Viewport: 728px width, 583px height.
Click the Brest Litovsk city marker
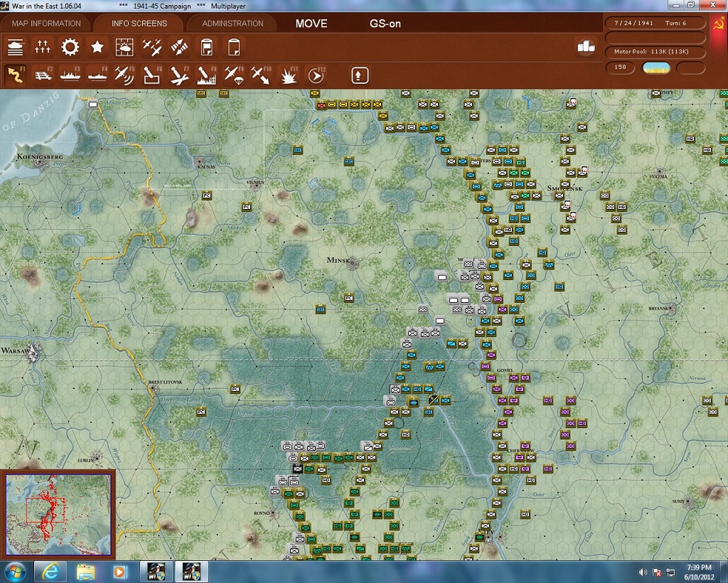[154, 388]
